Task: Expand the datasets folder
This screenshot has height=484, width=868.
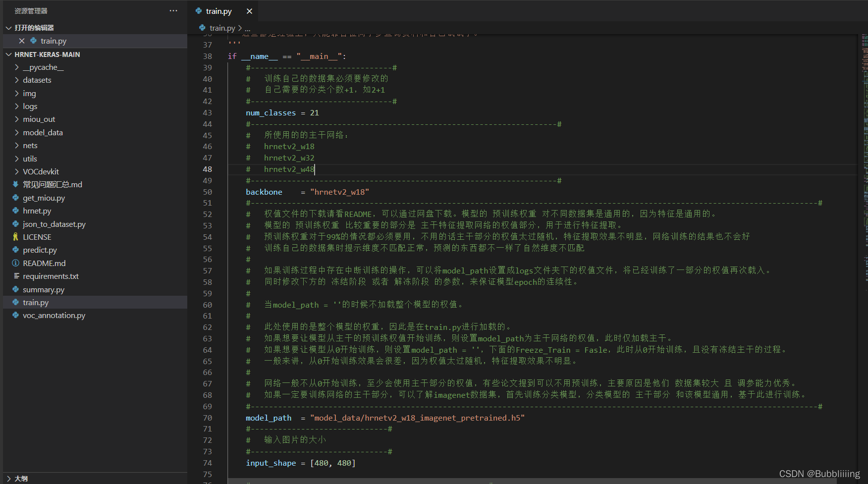Action: coord(17,80)
